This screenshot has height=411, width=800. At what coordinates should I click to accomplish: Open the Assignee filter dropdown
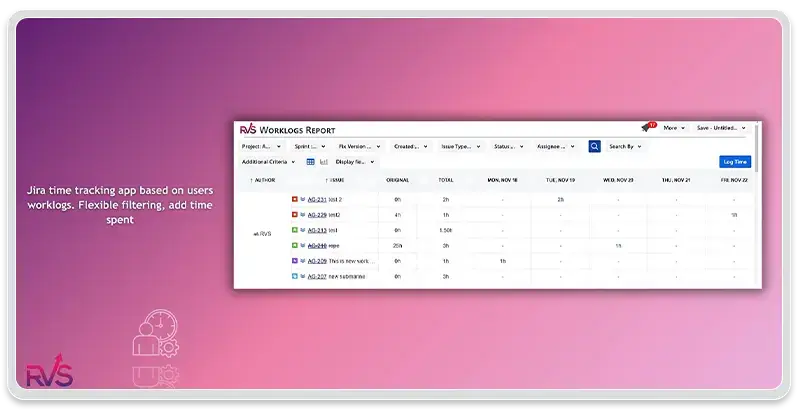[556, 146]
